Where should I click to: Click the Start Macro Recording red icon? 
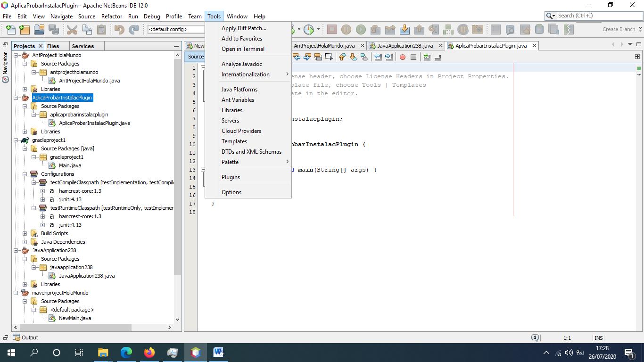click(x=403, y=57)
